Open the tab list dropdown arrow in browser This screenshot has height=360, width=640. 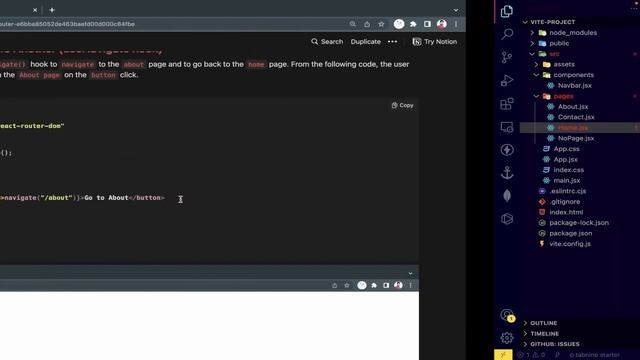tap(456, 10)
